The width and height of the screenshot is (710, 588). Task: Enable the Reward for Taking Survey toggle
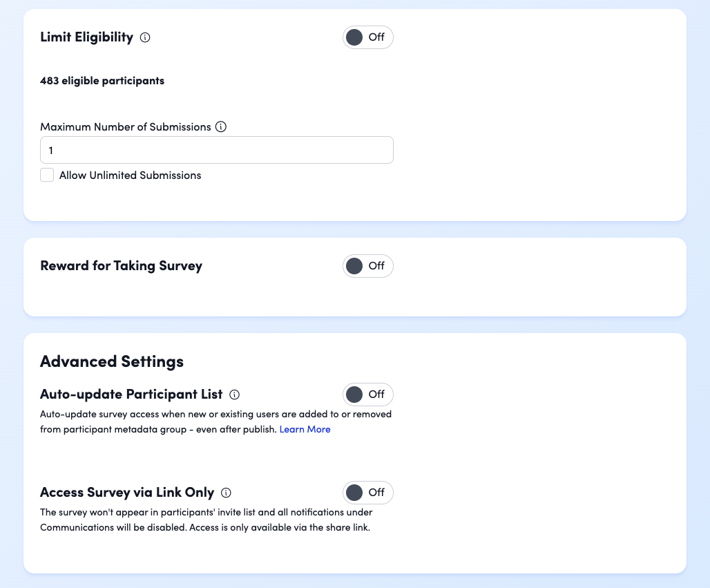pos(367,266)
